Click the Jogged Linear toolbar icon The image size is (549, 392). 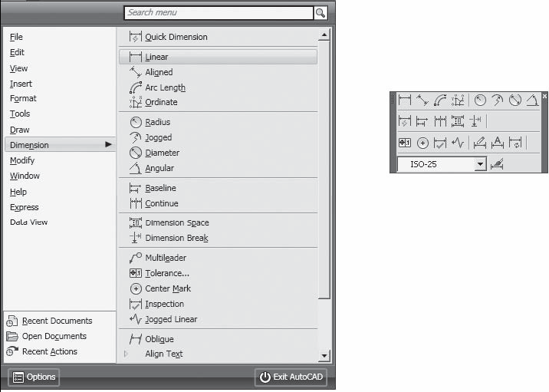tap(458, 143)
